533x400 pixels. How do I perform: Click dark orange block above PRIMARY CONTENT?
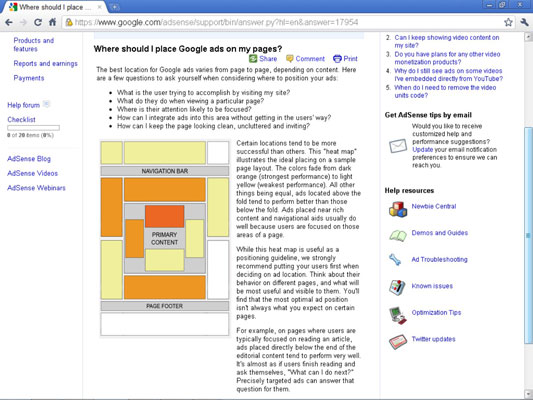coord(165,216)
